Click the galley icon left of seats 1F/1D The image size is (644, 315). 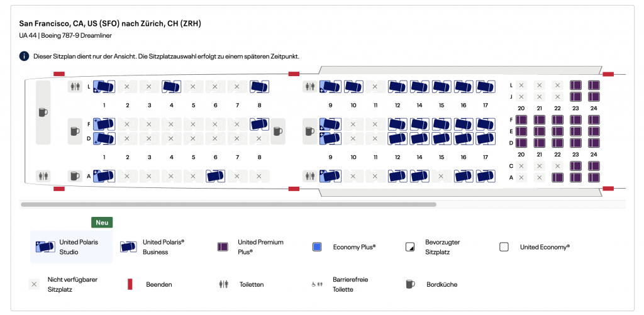pos(75,131)
